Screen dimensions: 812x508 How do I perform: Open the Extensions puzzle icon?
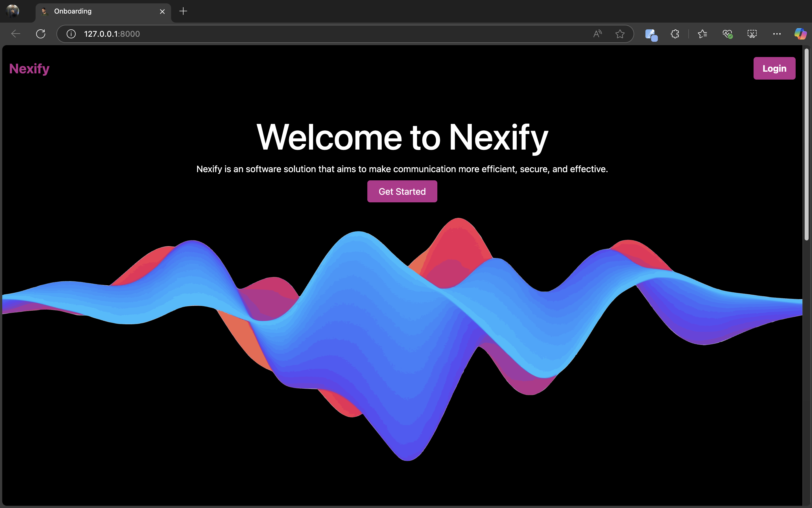(675, 34)
